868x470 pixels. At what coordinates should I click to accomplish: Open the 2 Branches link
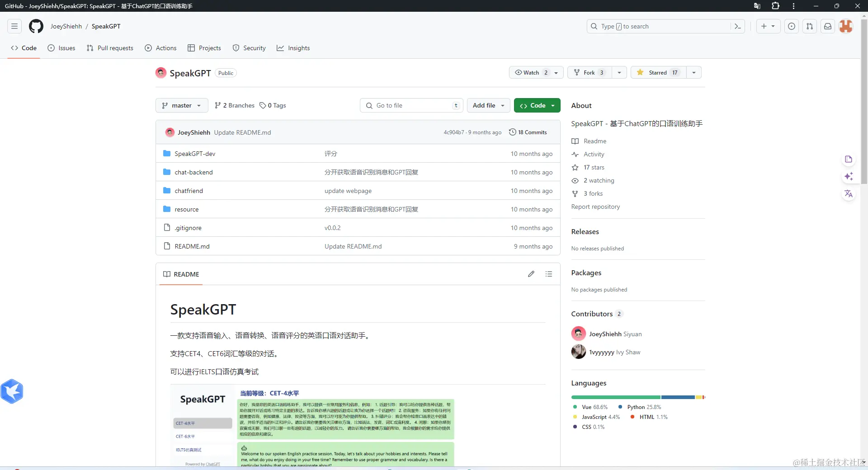click(x=235, y=105)
